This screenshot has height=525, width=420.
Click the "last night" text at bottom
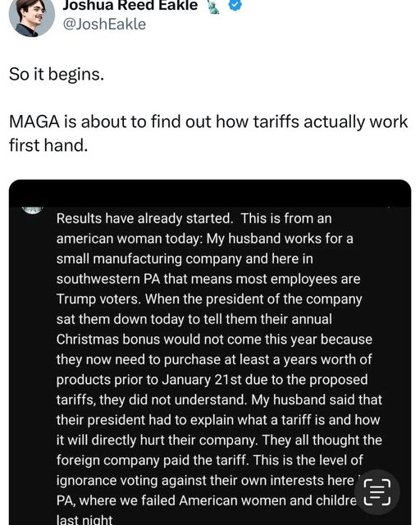coord(84,519)
